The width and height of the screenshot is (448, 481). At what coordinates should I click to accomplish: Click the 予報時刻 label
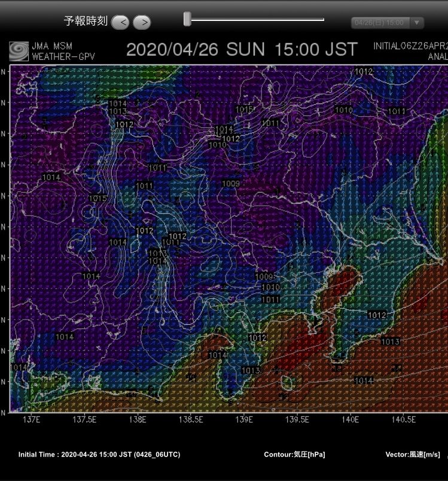86,22
